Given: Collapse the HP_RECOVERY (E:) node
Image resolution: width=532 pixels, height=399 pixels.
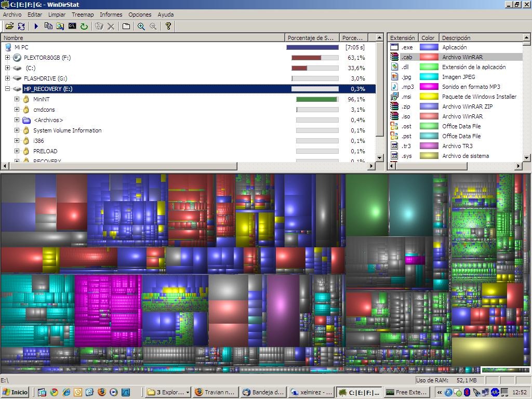Looking at the screenshot, I should click(7, 89).
